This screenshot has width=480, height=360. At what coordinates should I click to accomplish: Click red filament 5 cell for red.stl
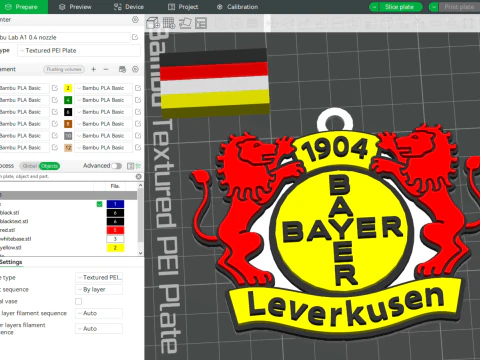pos(115,230)
